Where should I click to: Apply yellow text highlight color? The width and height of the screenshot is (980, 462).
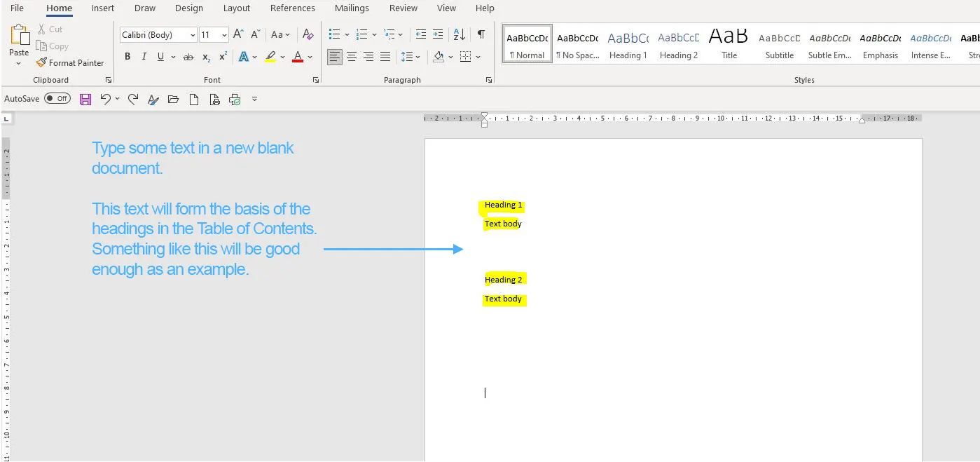[270, 57]
